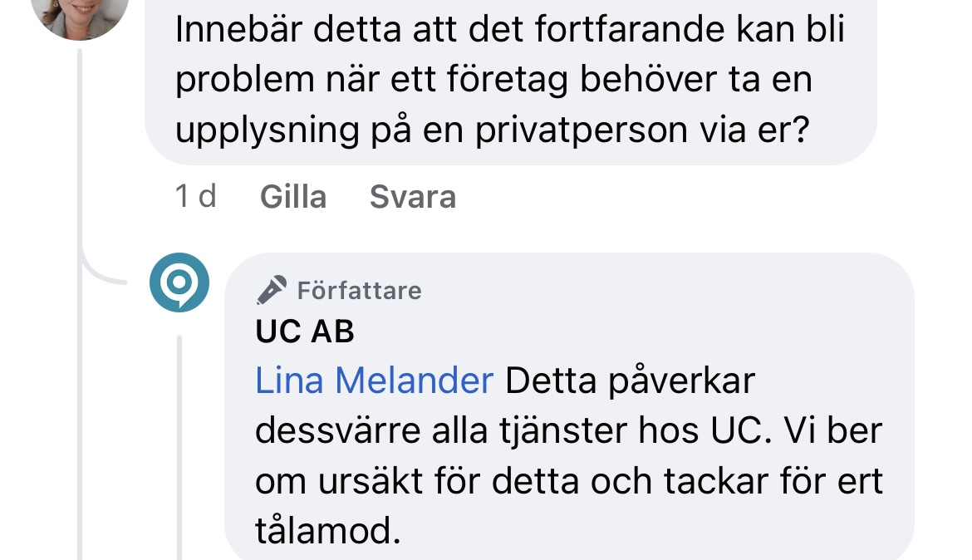Tap the thread line below UC AB avatar
This screenshot has width=972, height=560.
(179, 440)
